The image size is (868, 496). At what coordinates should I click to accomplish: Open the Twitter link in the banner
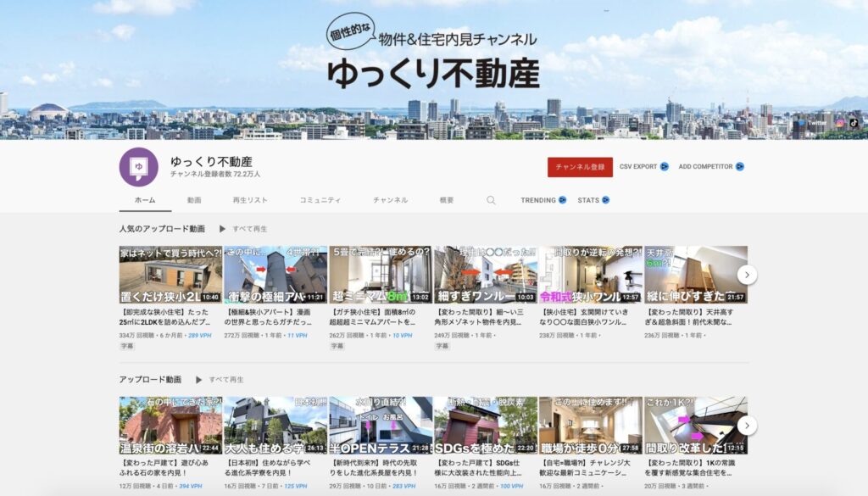point(811,123)
